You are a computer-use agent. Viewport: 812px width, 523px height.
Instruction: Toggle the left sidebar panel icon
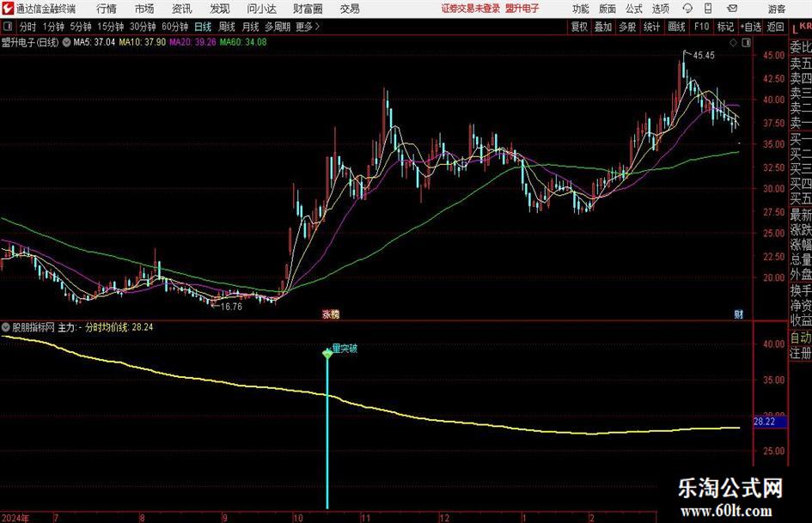(x=8, y=27)
